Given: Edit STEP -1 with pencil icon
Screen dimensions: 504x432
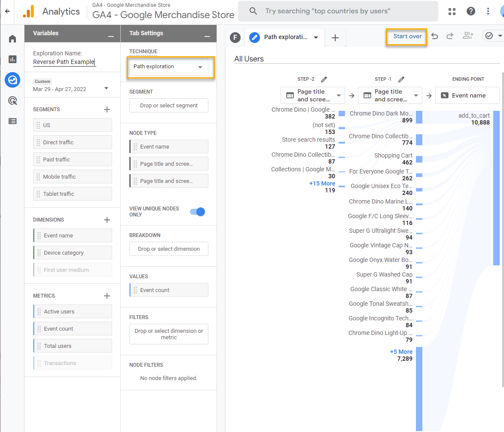Looking at the screenshot, I should 401,79.
